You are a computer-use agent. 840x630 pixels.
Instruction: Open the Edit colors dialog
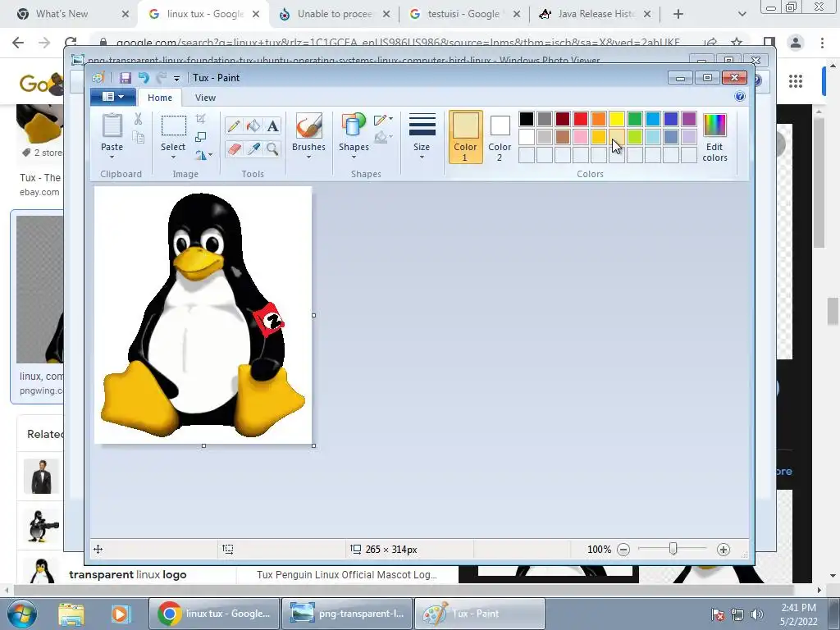[714, 138]
